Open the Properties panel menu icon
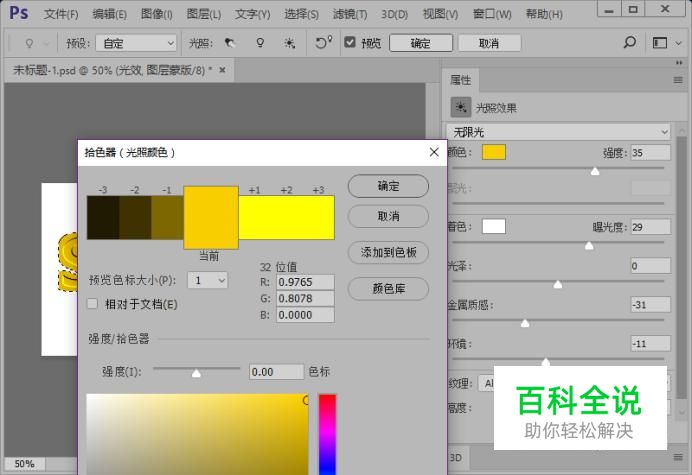692x475 pixels. [x=678, y=80]
